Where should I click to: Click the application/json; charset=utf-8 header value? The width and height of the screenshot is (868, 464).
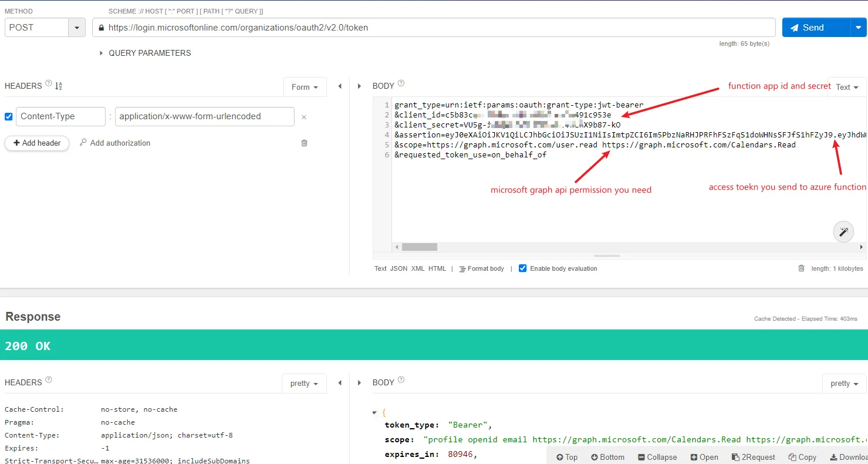tap(167, 435)
